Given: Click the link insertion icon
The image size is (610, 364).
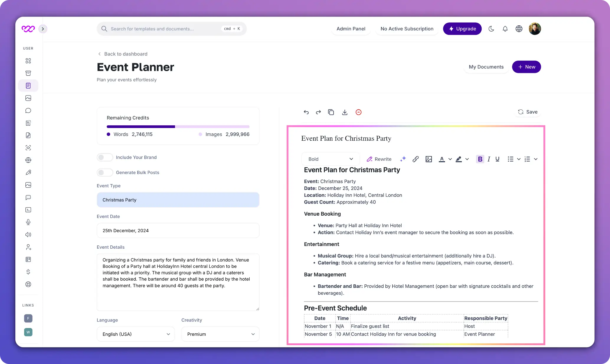Looking at the screenshot, I should point(415,159).
